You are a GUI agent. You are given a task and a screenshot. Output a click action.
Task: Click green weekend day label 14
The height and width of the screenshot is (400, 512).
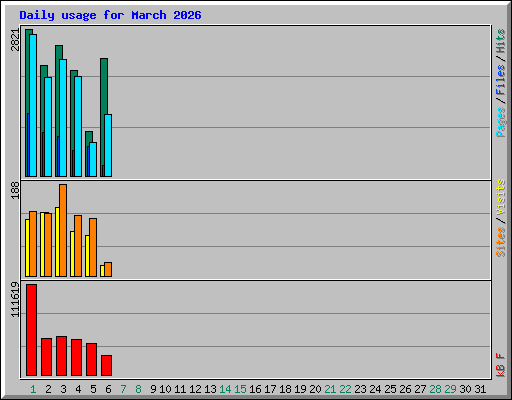coord(225,389)
